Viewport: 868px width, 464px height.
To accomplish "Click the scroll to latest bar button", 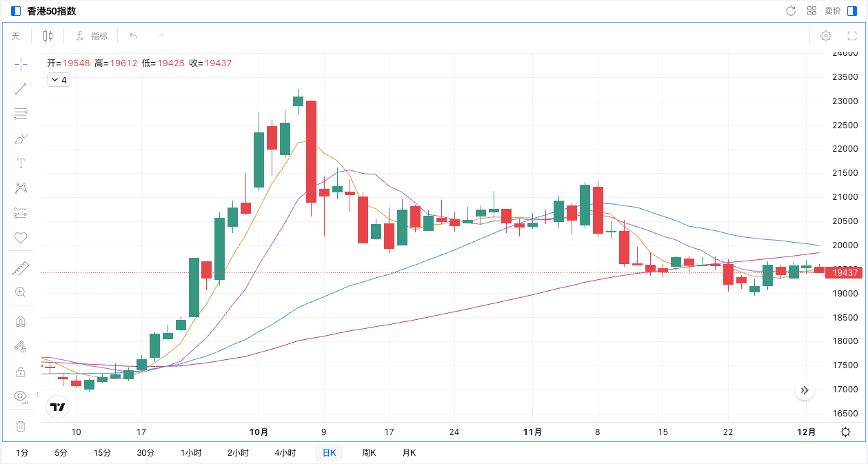I will point(805,390).
